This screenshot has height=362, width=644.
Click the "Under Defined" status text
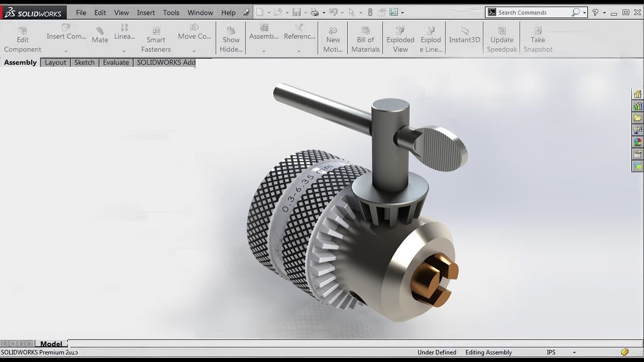coord(437,352)
